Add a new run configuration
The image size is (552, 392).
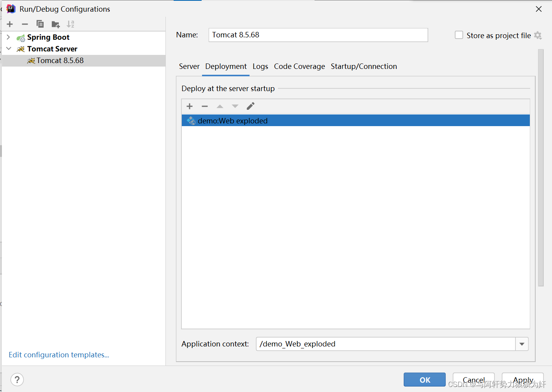[x=9, y=24]
